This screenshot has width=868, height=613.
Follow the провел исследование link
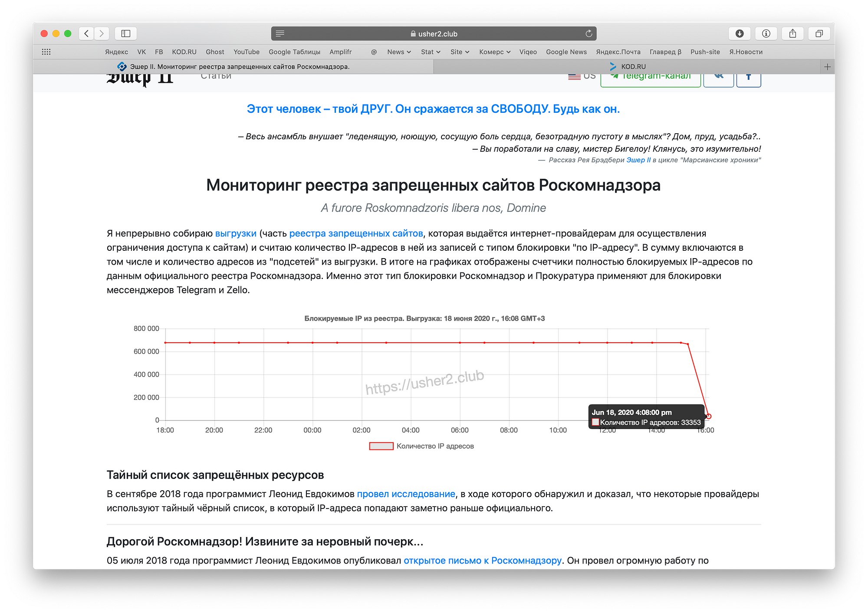(406, 494)
